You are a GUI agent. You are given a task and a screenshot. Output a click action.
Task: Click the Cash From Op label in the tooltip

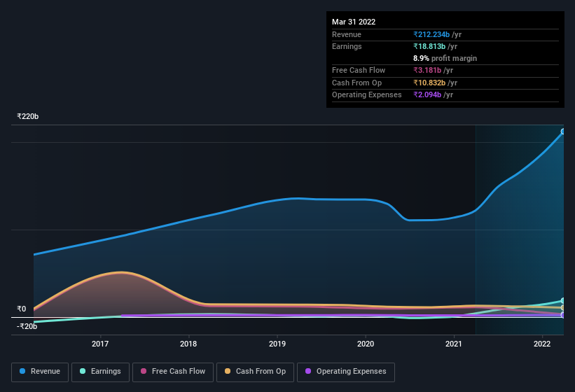(356, 83)
